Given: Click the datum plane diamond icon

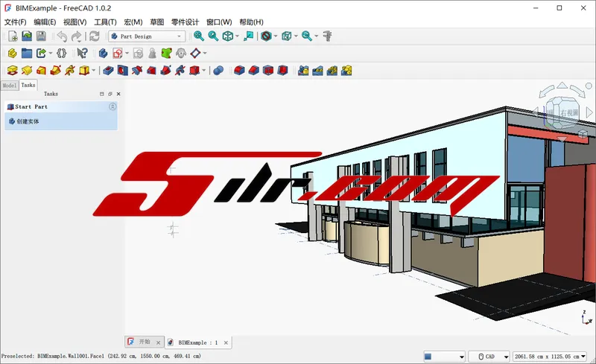Looking at the screenshot, I should 195,53.
